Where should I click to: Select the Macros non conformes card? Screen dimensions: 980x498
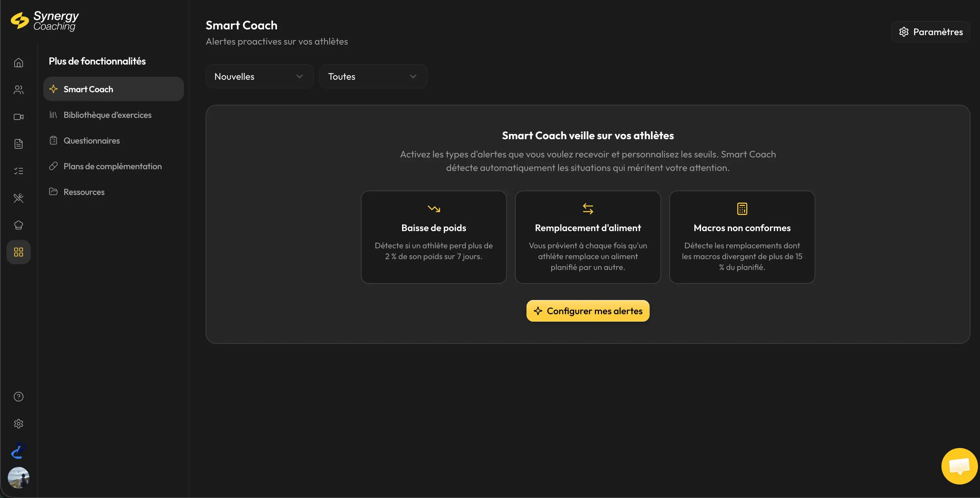click(742, 237)
